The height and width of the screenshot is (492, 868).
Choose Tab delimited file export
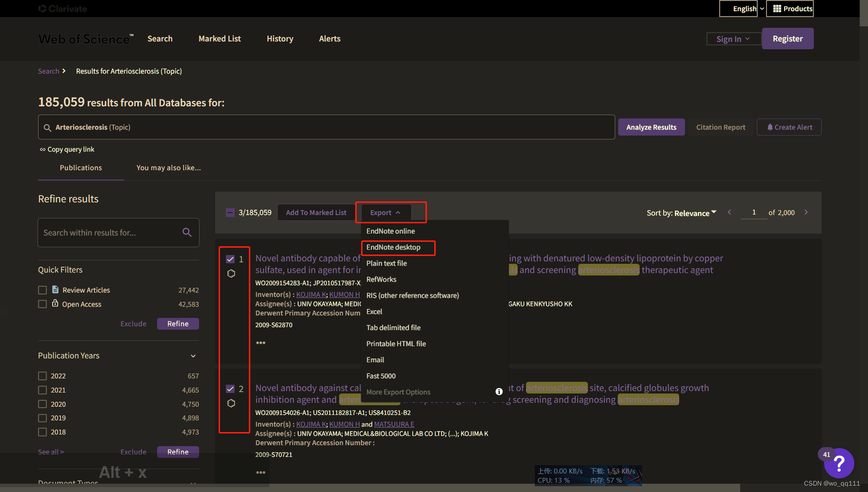[x=393, y=328]
